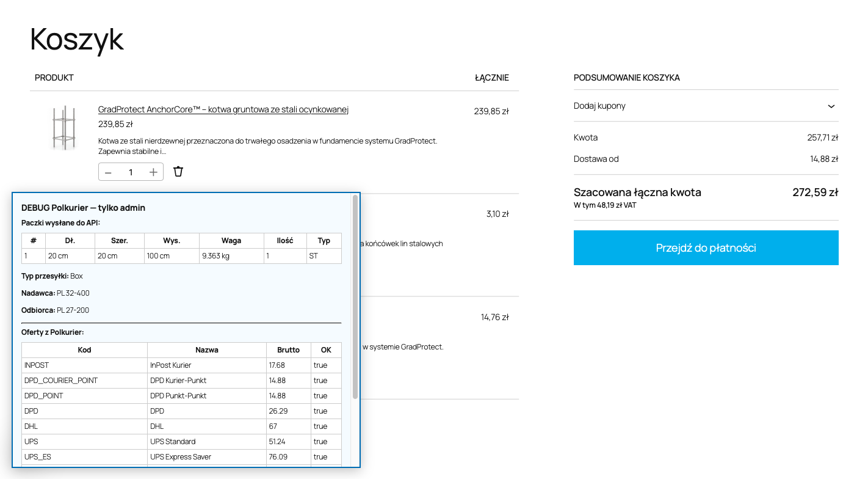Click the UPS Standard name cell
Viewport: 868px width, 479px height.
[207, 442]
